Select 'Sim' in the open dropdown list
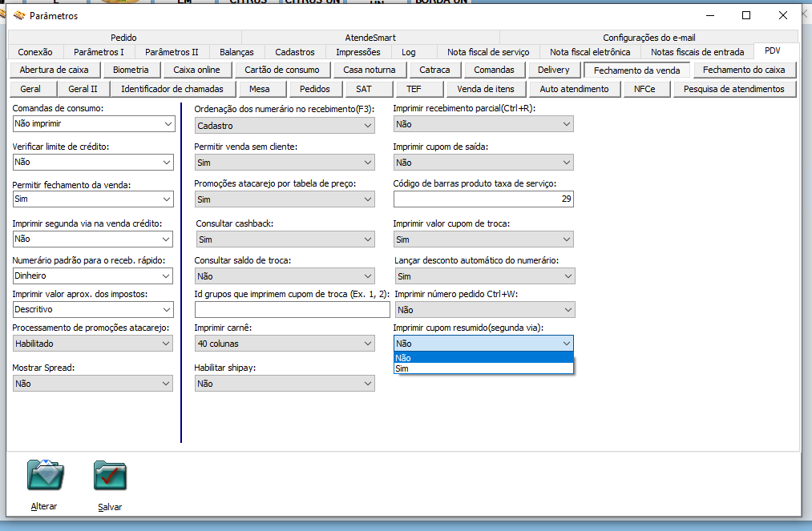This screenshot has width=812, height=531. click(x=483, y=368)
